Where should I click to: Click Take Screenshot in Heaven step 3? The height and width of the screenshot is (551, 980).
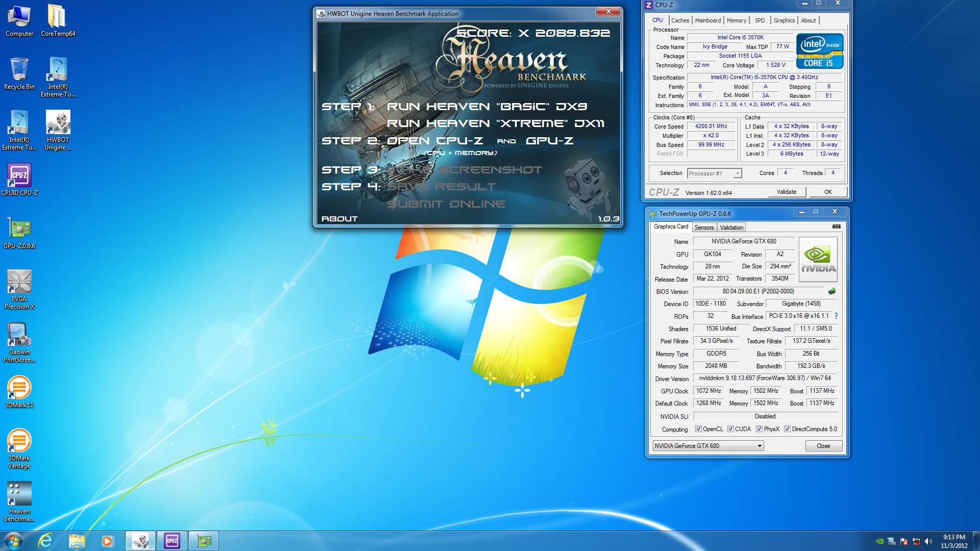coord(464,170)
